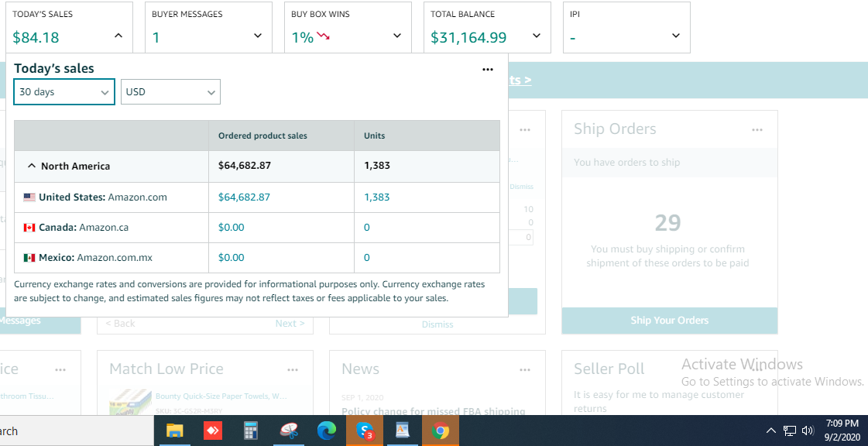Click the Mexico: Amazon.com.mx row label
The width and height of the screenshot is (868, 446).
pyautogui.click(x=95, y=257)
